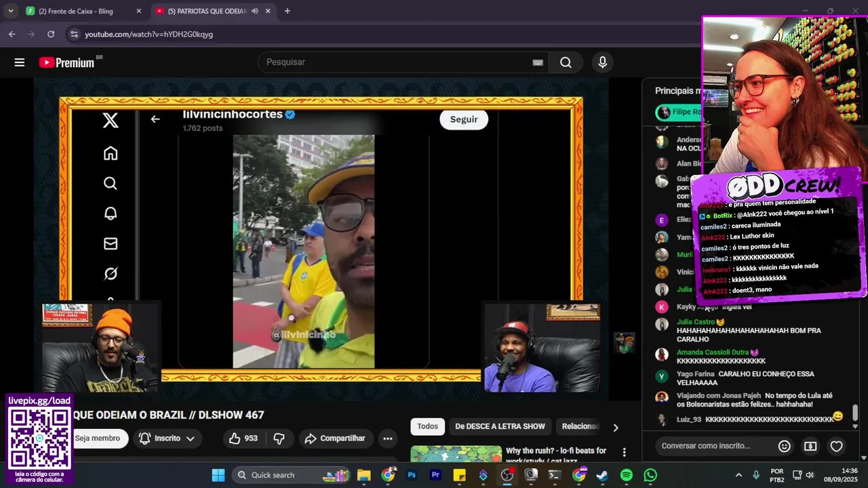Image resolution: width=868 pixels, height=488 pixels.
Task: Close the PATRIOTAS QUE ODEIAM tab
Action: (268, 11)
